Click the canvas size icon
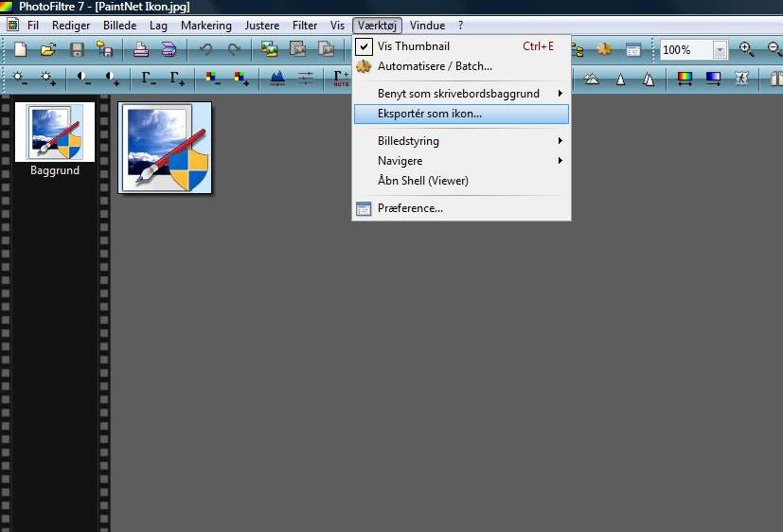The width and height of the screenshot is (783, 532). tap(298, 49)
